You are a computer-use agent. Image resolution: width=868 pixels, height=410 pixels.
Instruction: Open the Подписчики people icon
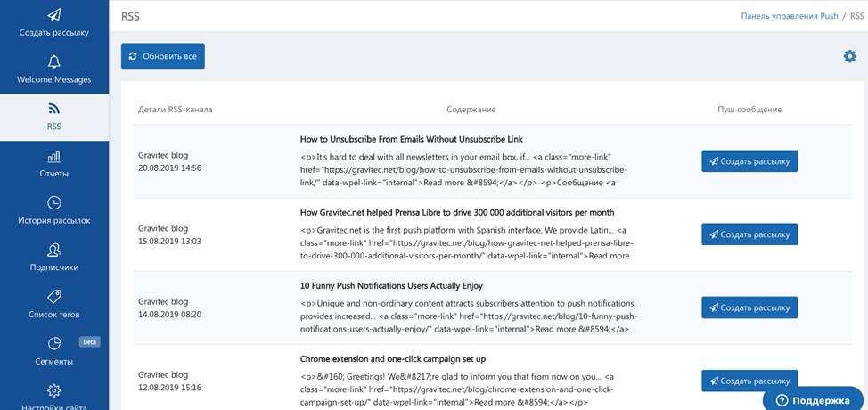pos(53,250)
